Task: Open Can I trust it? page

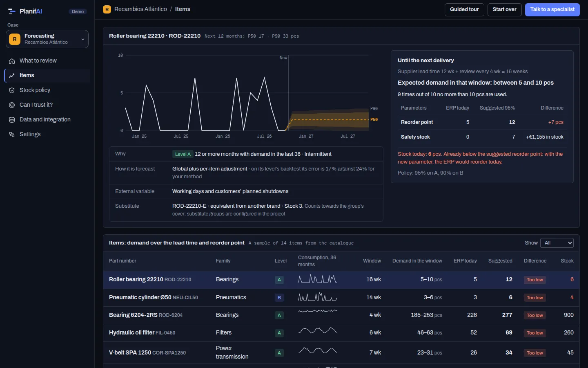Action: 47,105
